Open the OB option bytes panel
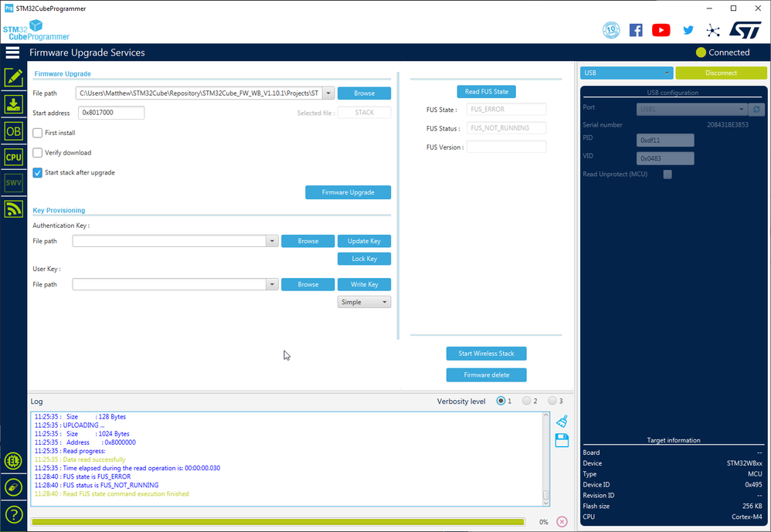The height and width of the screenshot is (532, 771). pyautogui.click(x=13, y=131)
